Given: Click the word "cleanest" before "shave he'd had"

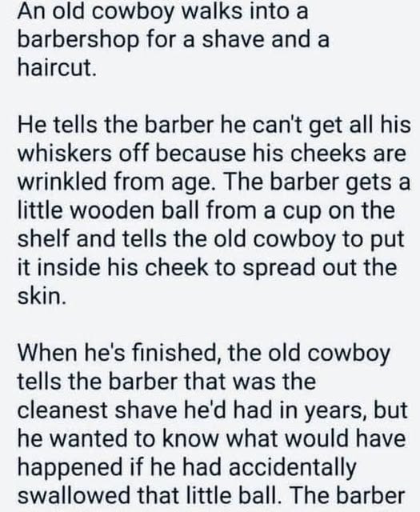Looking at the screenshot, I should click(x=62, y=410).
